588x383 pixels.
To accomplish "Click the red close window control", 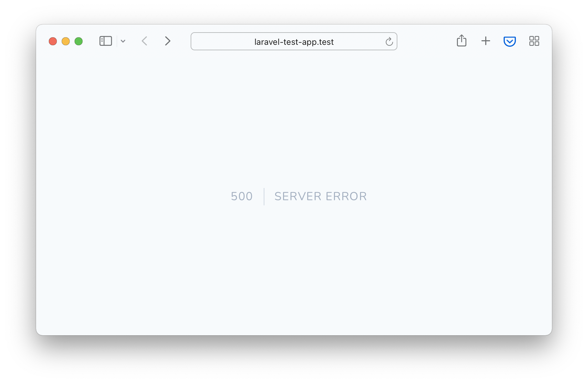I will click(x=53, y=41).
